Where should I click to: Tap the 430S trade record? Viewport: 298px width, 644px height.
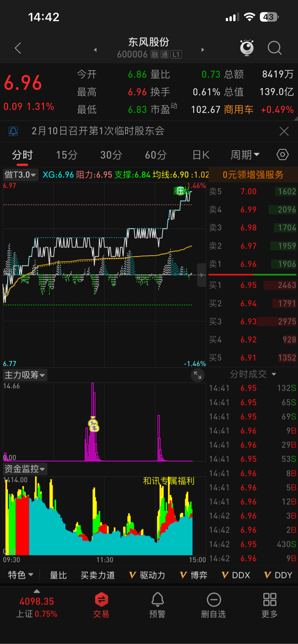pyautogui.click(x=253, y=544)
